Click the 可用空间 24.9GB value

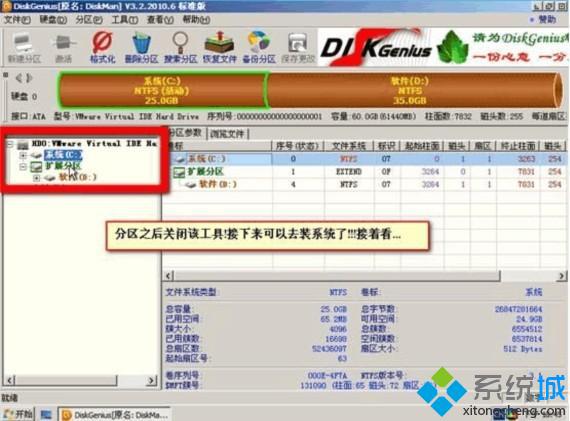point(529,319)
